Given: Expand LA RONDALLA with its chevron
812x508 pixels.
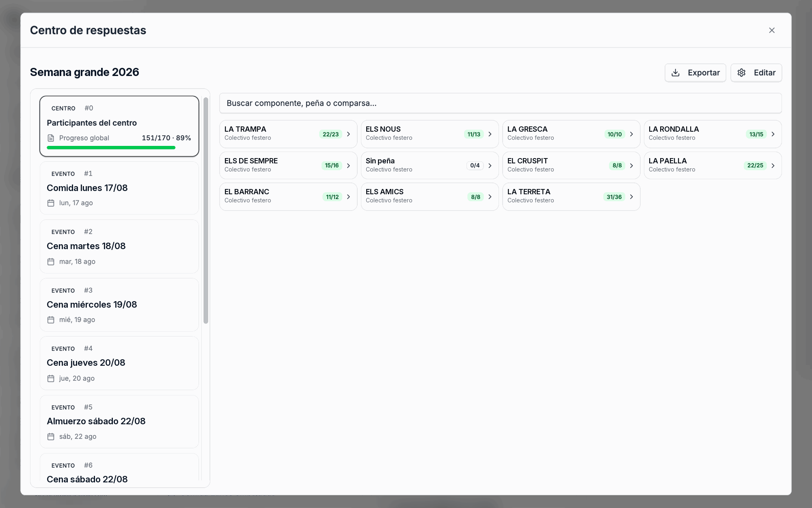Looking at the screenshot, I should (x=773, y=134).
